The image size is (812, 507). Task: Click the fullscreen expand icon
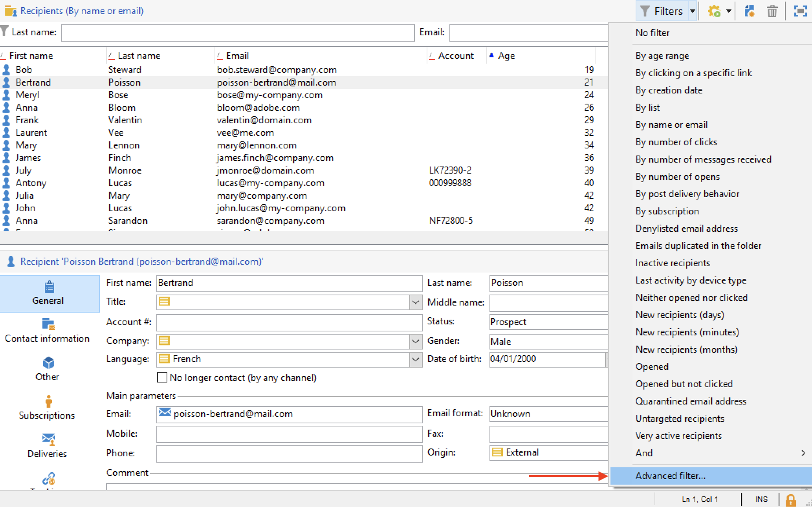[800, 11]
